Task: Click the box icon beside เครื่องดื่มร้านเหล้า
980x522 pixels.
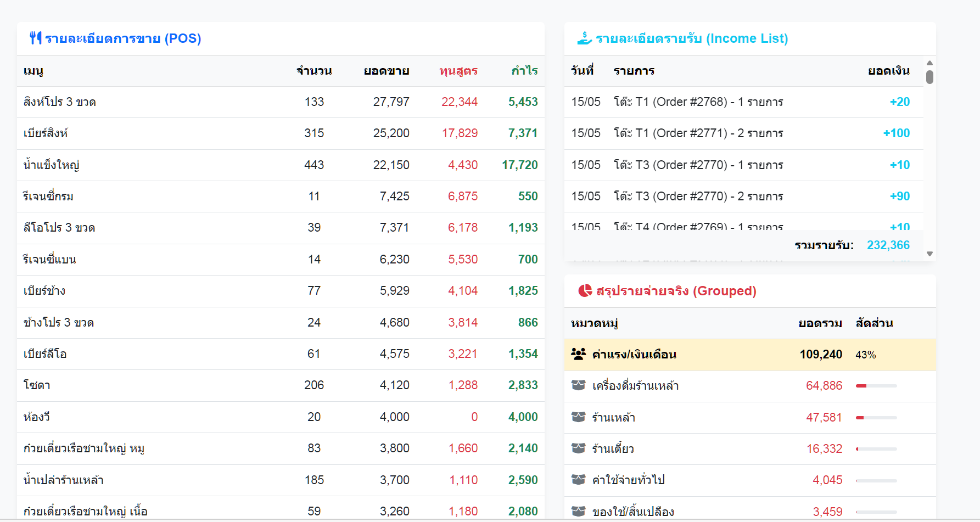Action: click(x=579, y=385)
